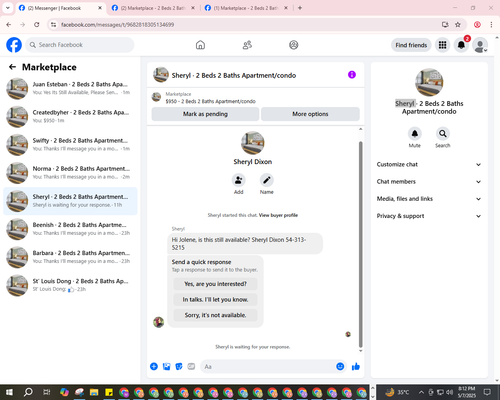View site information icon in address bar
This screenshot has height=400, width=500.
(x=53, y=25)
